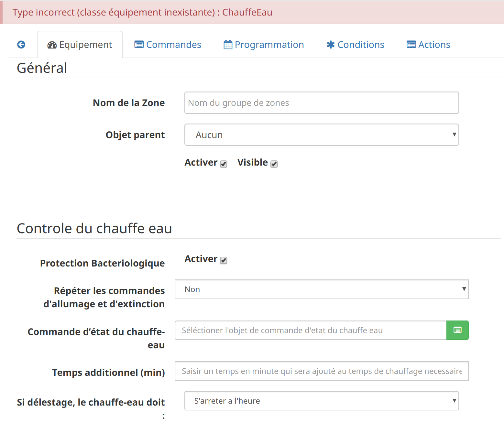Open the Programmation tab
The width and height of the screenshot is (504, 424).
point(264,45)
